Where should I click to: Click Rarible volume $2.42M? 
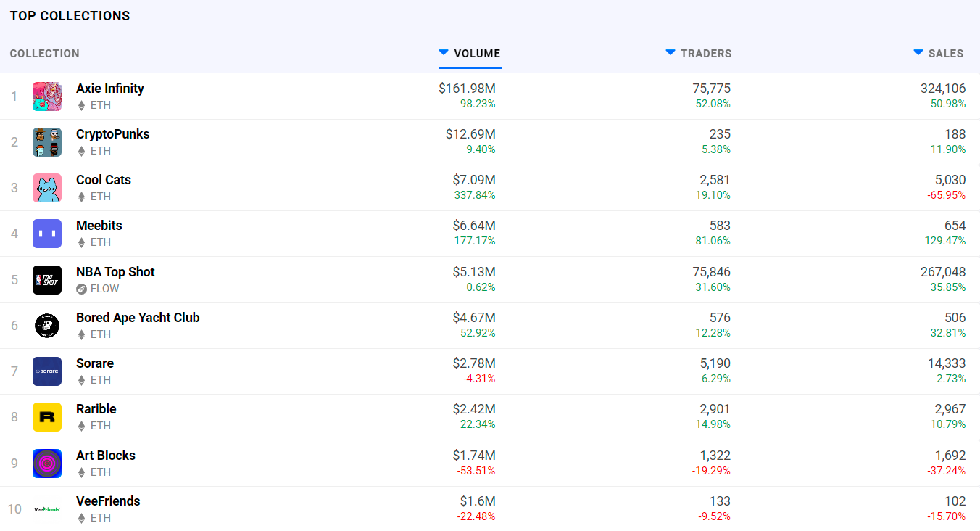coord(474,409)
